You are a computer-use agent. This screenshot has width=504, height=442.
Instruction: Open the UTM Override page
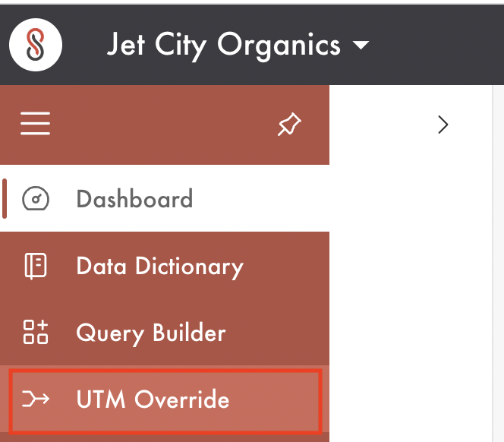click(x=165, y=400)
